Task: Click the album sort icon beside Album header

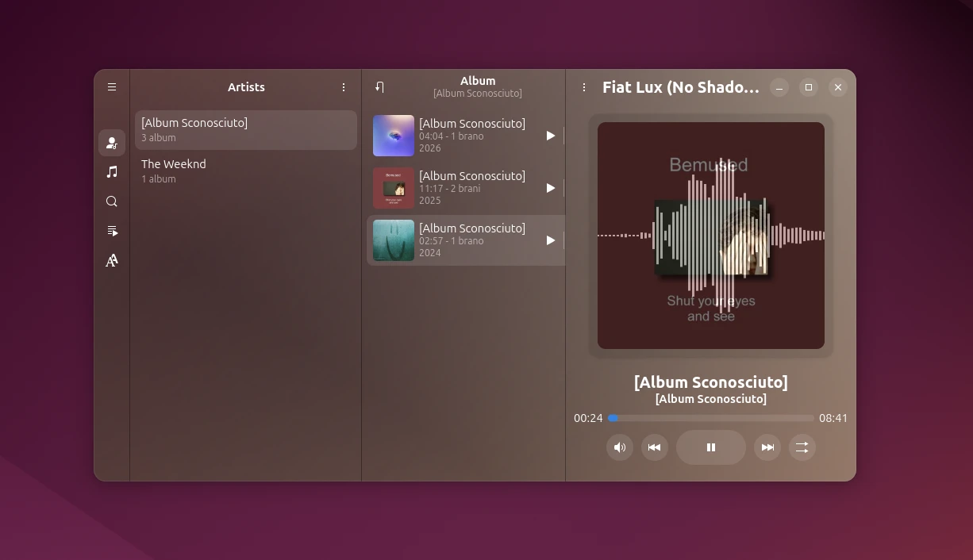Action: (x=379, y=87)
